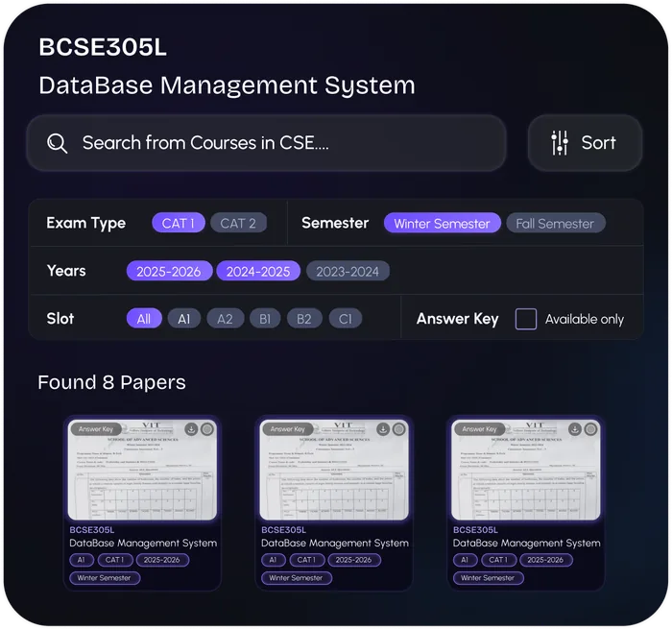Select the C1 slot filter chip
672x630 pixels.
pos(346,319)
